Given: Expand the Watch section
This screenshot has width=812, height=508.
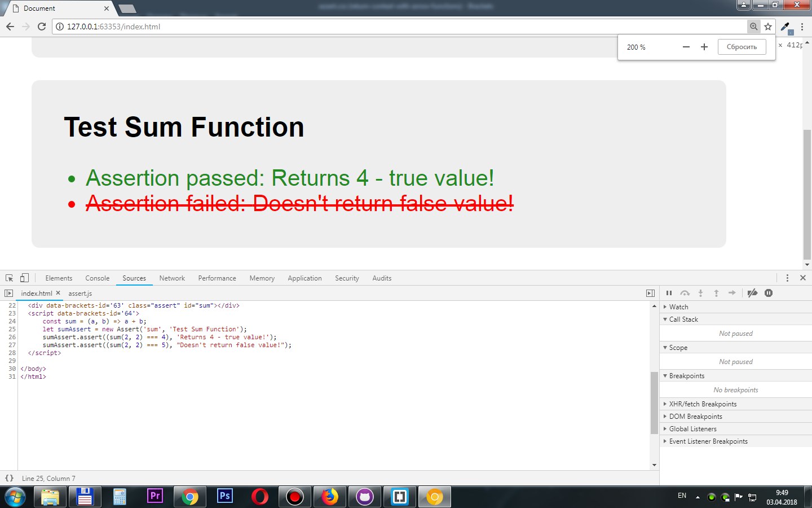Looking at the screenshot, I should [x=736, y=307].
